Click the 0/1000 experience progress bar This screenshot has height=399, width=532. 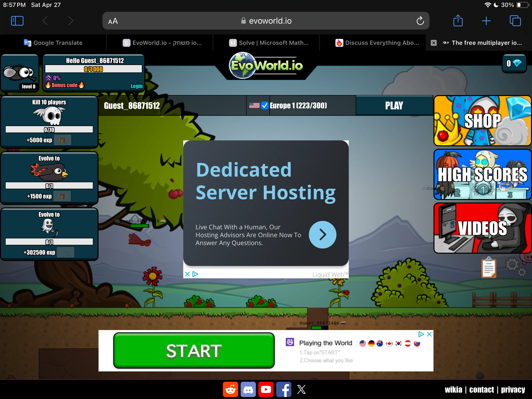click(94, 69)
